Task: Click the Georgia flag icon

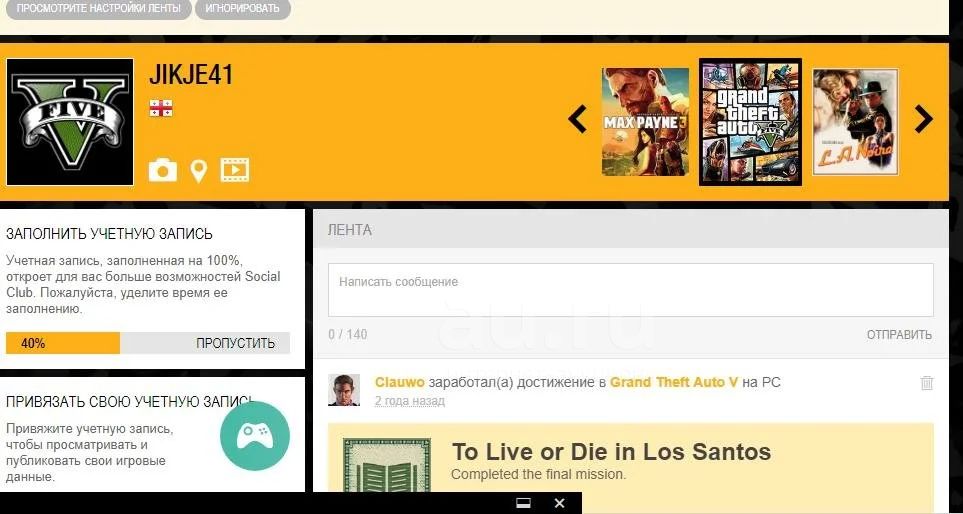Action: [161, 109]
